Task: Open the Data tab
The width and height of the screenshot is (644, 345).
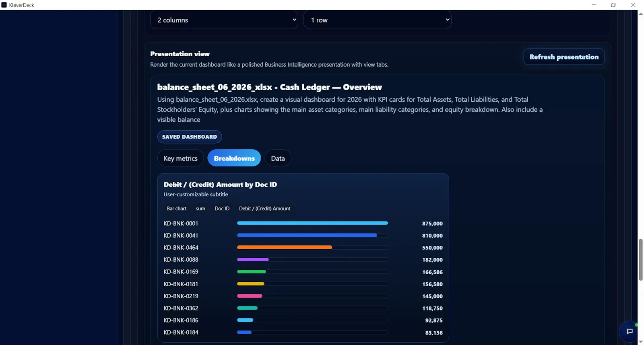Action: pyautogui.click(x=278, y=158)
